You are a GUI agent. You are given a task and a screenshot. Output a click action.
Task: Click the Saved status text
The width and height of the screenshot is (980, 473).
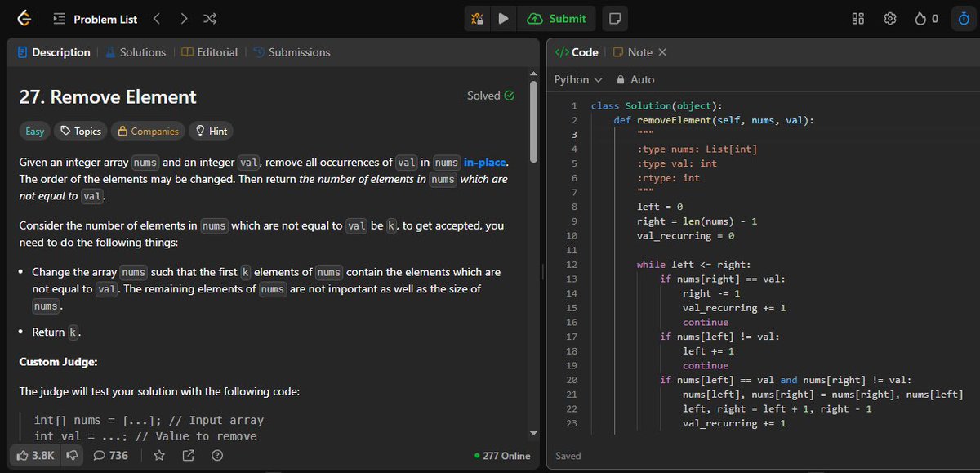pyautogui.click(x=568, y=456)
